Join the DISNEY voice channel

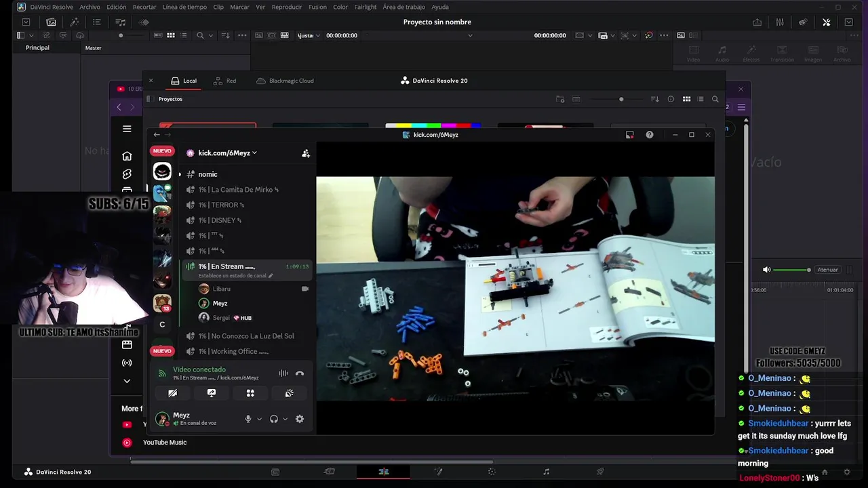tap(245, 220)
